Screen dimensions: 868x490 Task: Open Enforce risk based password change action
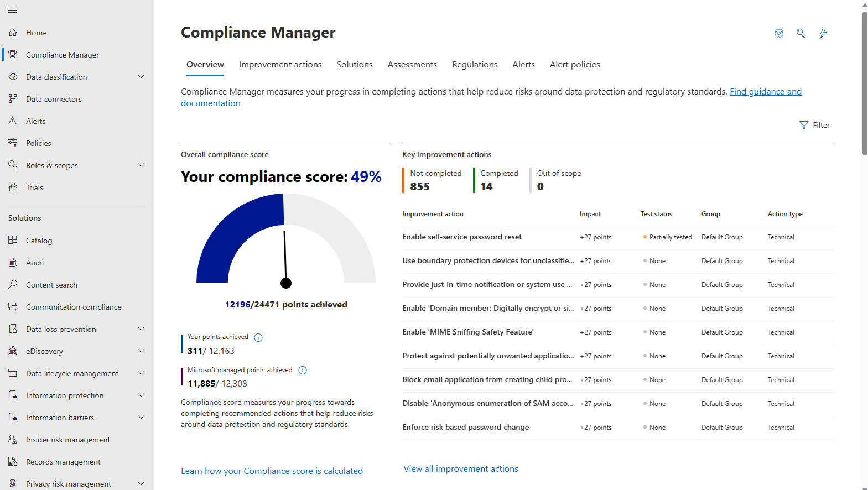pos(465,427)
